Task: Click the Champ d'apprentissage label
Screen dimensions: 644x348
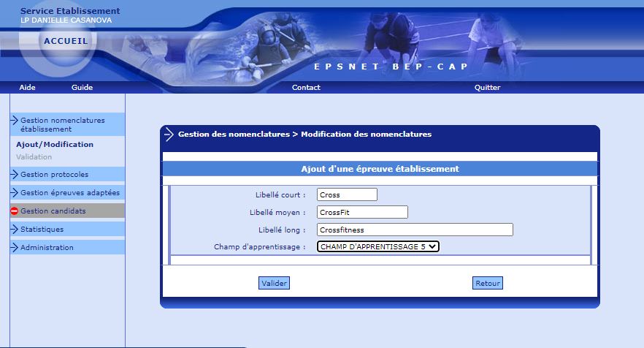Action: tap(260, 247)
